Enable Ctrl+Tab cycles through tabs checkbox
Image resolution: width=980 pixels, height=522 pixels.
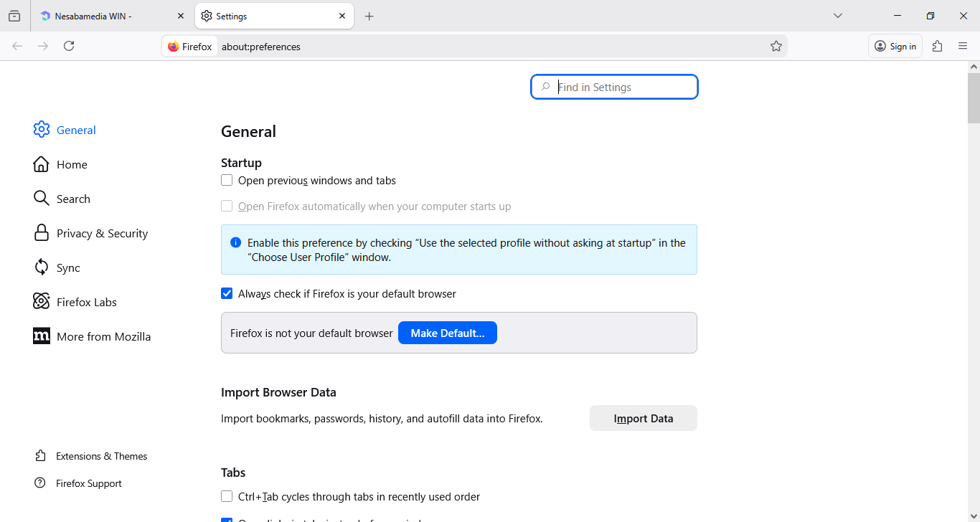click(227, 496)
